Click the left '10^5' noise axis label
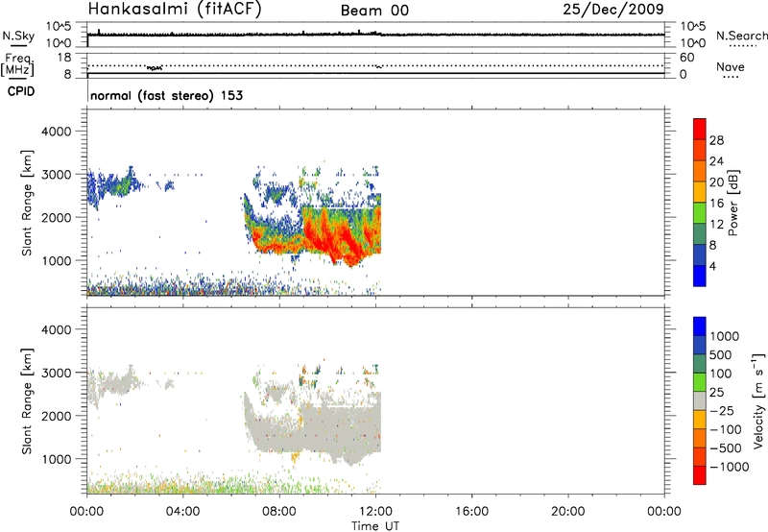The image size is (768, 532). (x=59, y=26)
